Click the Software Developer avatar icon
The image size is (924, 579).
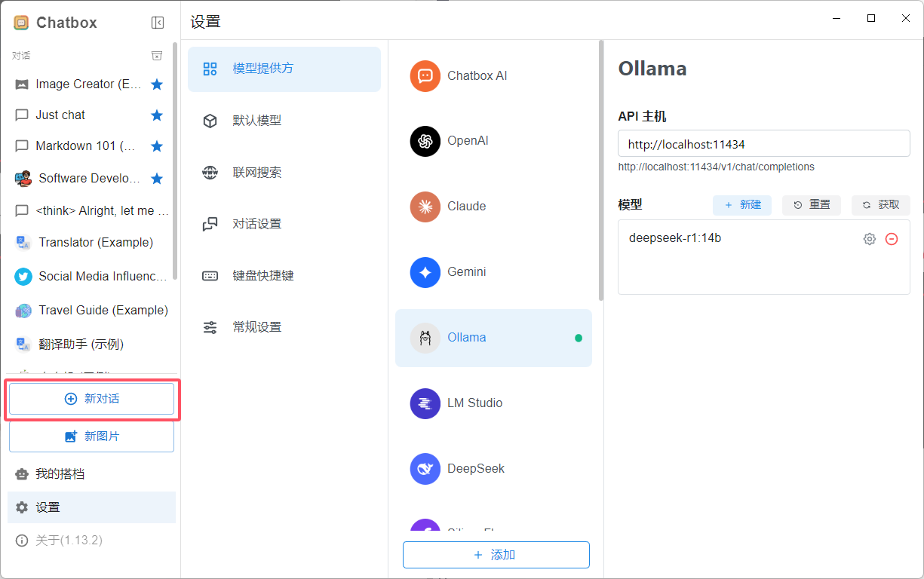point(23,179)
